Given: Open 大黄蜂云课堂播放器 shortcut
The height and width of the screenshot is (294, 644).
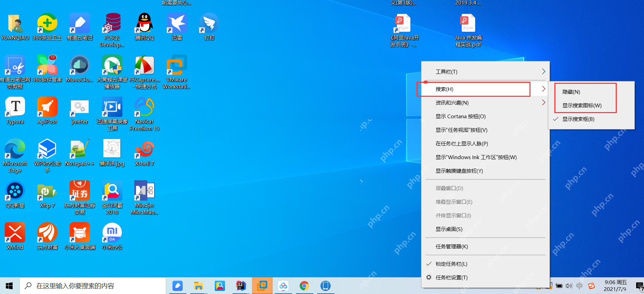Looking at the screenshot, I should (112, 65).
